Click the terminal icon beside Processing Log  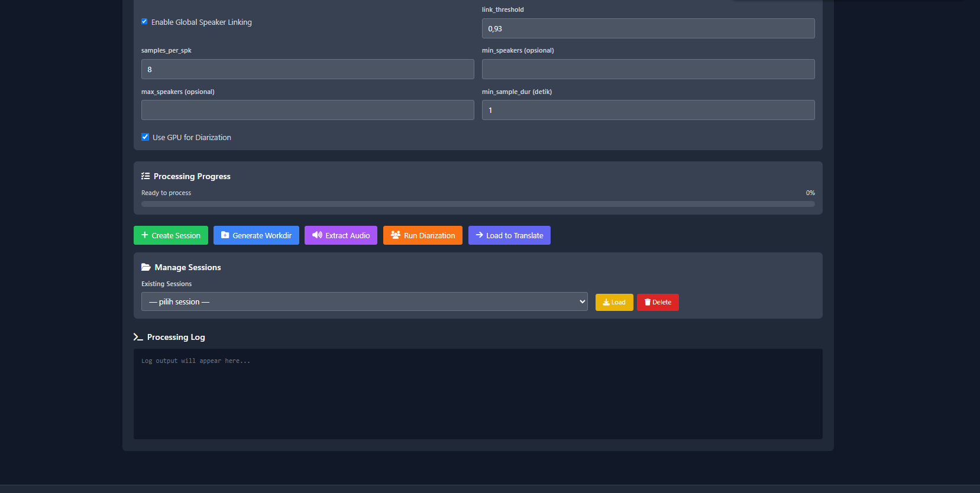point(138,337)
